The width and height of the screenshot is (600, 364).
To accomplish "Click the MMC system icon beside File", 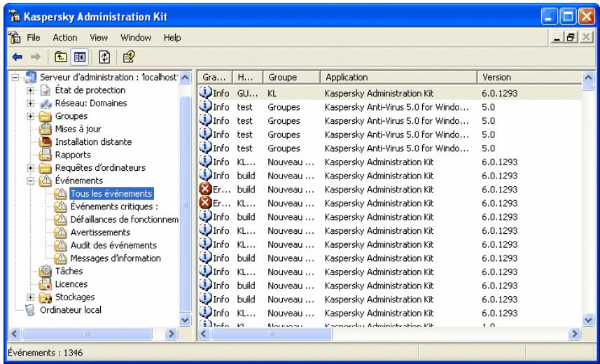I will pyautogui.click(x=15, y=38).
